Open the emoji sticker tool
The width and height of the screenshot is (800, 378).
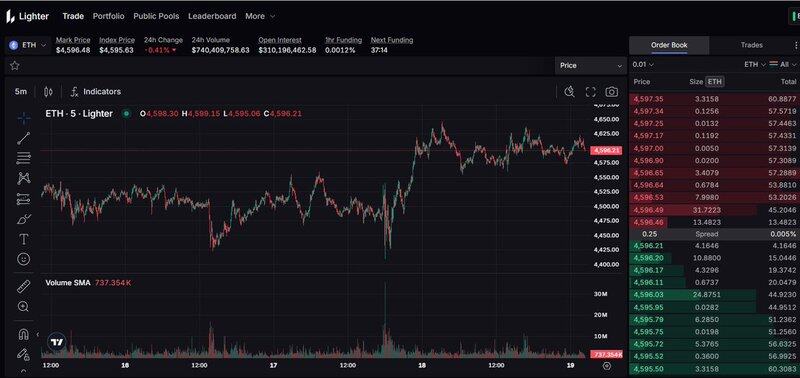point(23,259)
